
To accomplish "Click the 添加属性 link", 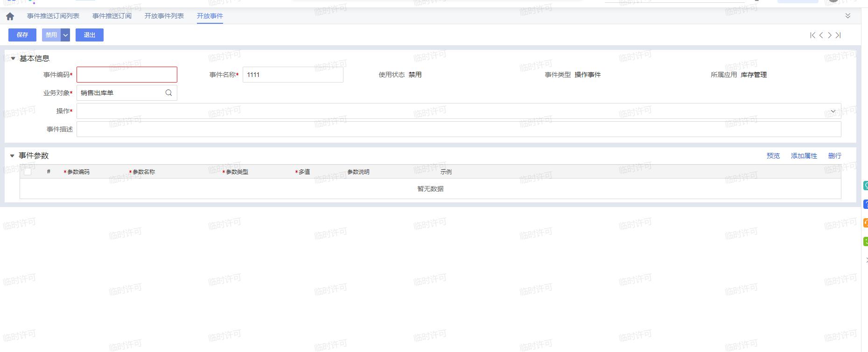I will point(804,156).
